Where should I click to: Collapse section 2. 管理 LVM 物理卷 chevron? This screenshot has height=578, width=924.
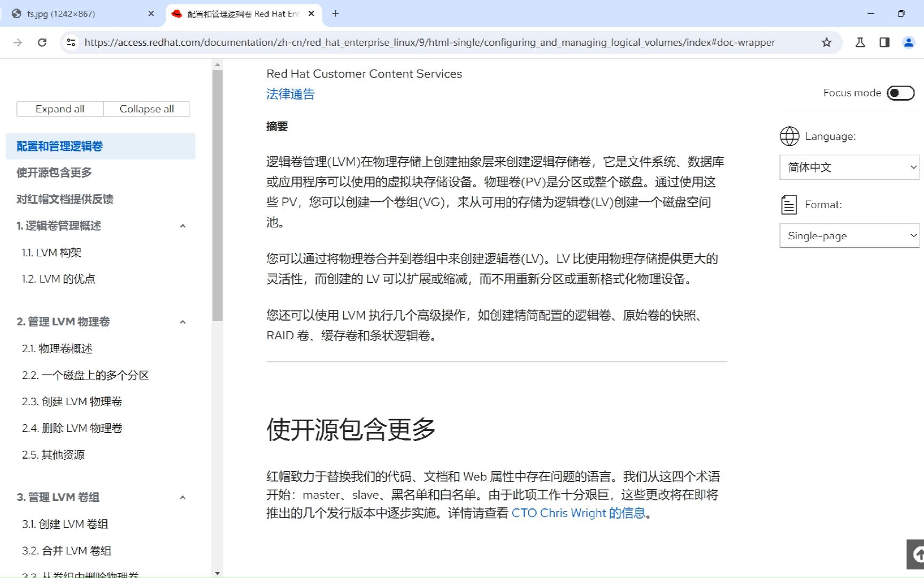pos(183,322)
